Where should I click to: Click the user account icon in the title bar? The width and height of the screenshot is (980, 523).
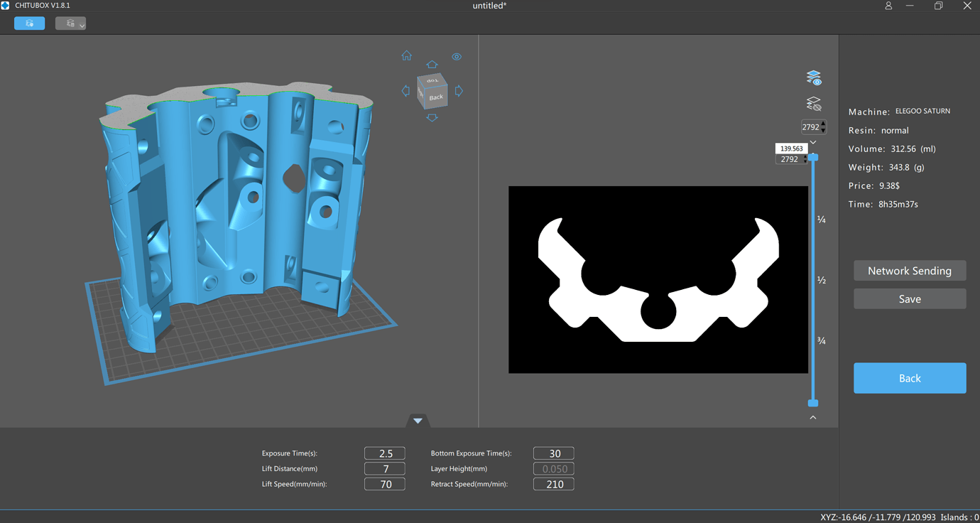(x=888, y=5)
